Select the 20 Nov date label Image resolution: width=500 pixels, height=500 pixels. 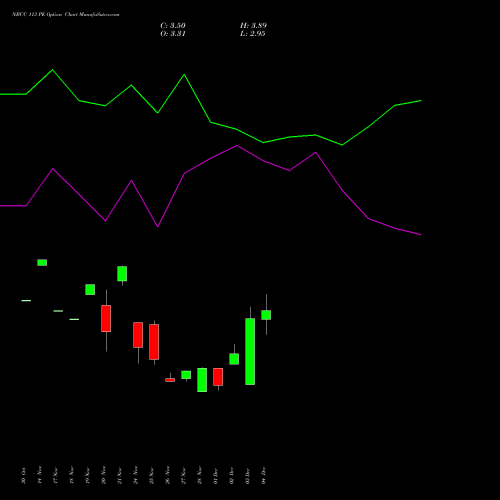(104, 475)
